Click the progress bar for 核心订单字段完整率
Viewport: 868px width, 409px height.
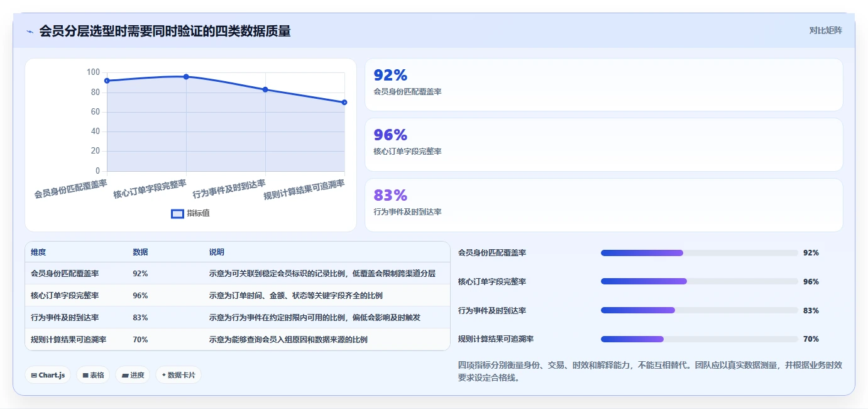[x=699, y=281]
